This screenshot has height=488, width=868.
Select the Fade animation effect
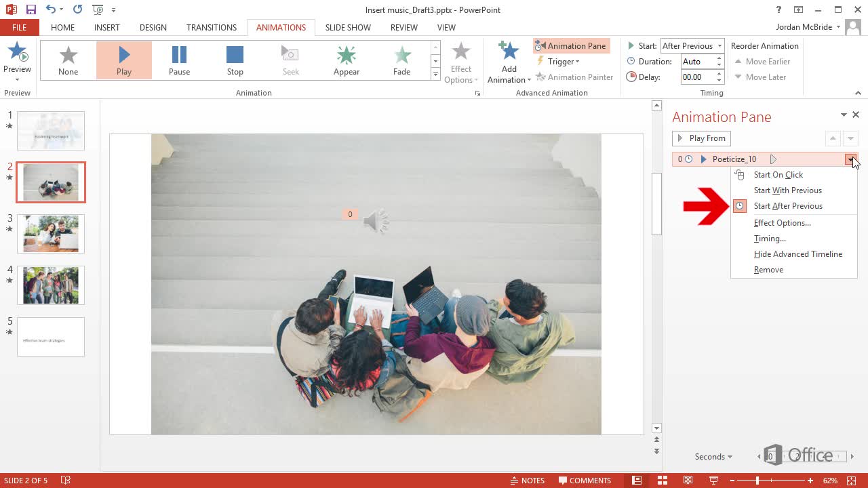click(402, 60)
